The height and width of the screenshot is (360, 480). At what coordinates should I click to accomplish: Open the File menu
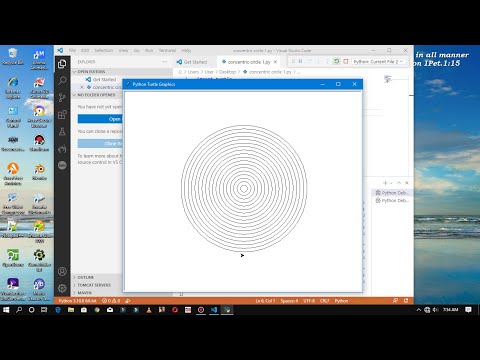72,50
